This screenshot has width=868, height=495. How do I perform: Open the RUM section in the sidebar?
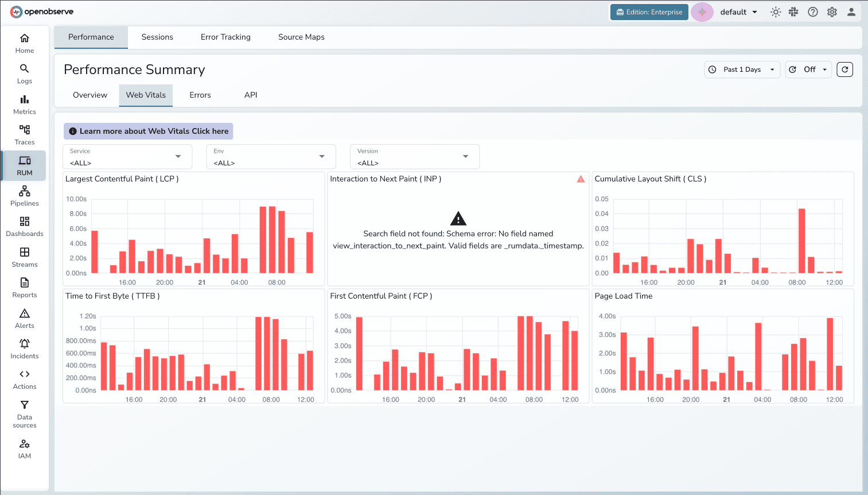24,165
